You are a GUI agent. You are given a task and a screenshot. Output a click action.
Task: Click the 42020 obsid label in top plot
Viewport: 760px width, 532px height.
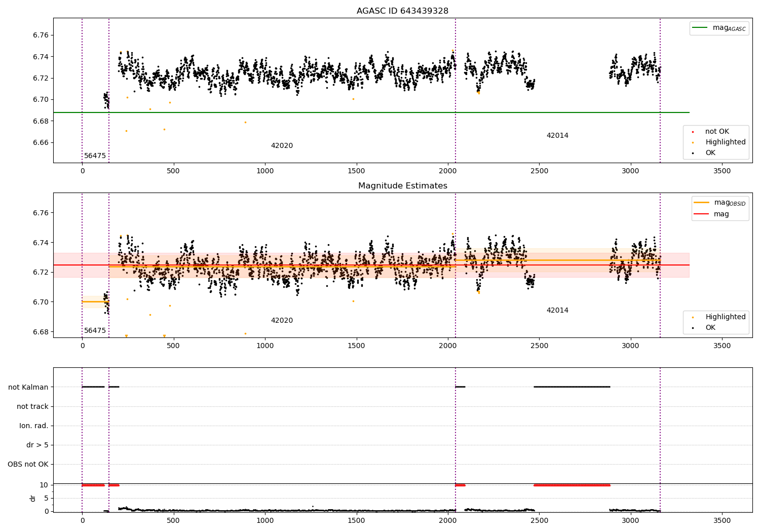tap(282, 146)
